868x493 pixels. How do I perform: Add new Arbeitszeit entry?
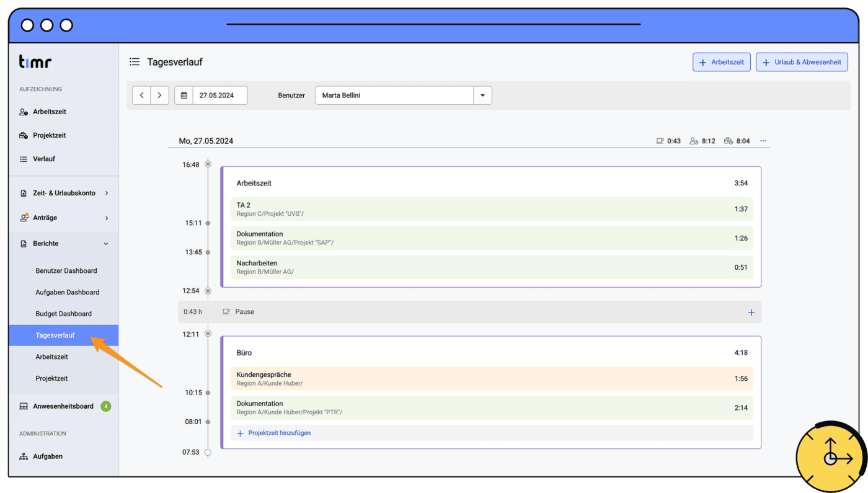pyautogui.click(x=722, y=62)
